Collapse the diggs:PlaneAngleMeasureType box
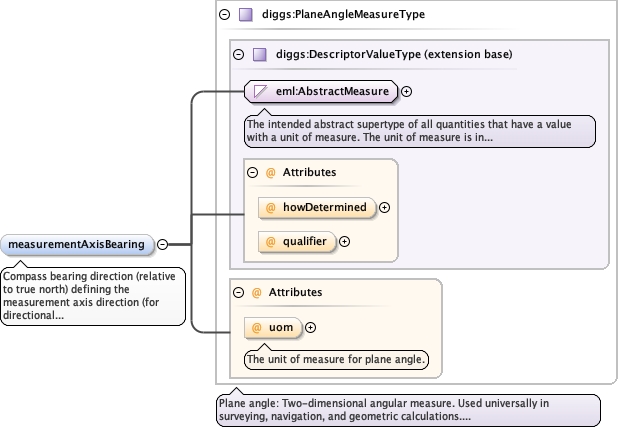Viewport: 619px width, 430px height. (x=224, y=15)
